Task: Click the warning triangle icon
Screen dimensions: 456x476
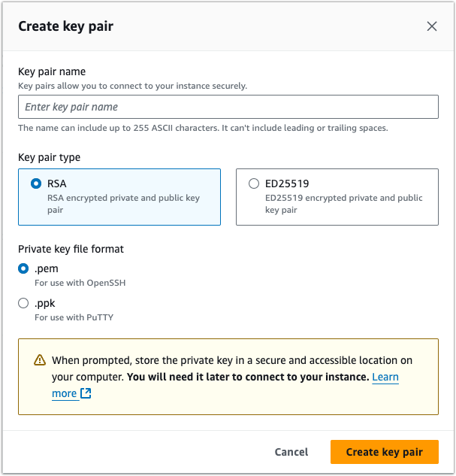Action: click(40, 360)
